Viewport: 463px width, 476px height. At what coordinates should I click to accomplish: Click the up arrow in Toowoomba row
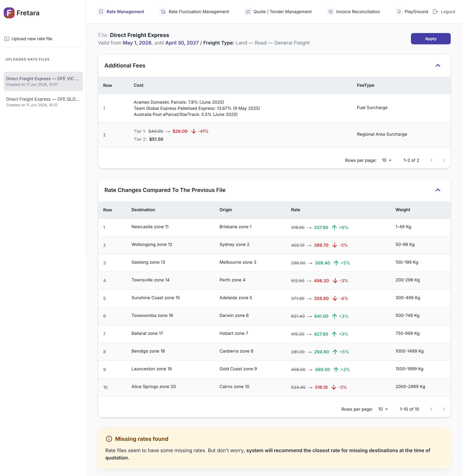(x=334, y=316)
